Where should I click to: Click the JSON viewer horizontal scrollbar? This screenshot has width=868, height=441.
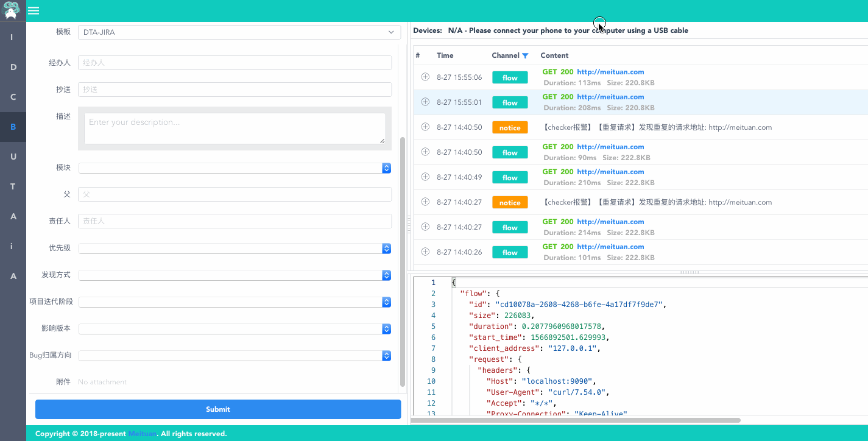(576, 420)
